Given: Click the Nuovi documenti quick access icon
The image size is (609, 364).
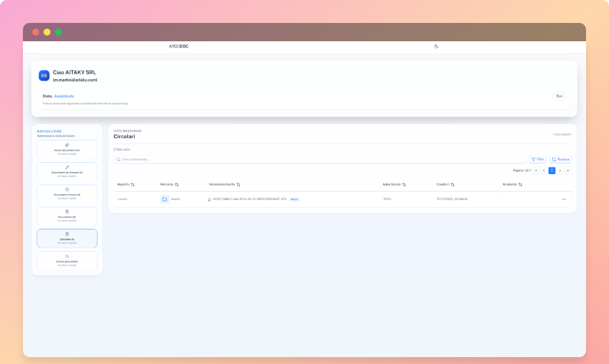Looking at the screenshot, I should 67,146.
